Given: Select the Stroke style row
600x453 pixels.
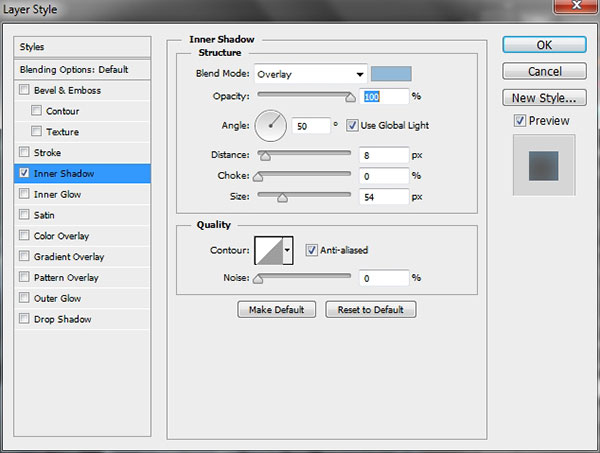Looking at the screenshot, I should pos(82,152).
